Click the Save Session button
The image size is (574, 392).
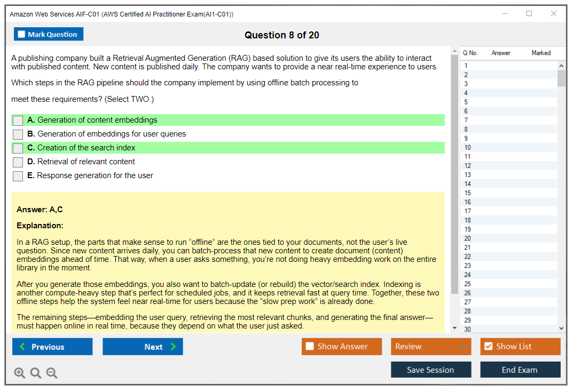pyautogui.click(x=431, y=370)
